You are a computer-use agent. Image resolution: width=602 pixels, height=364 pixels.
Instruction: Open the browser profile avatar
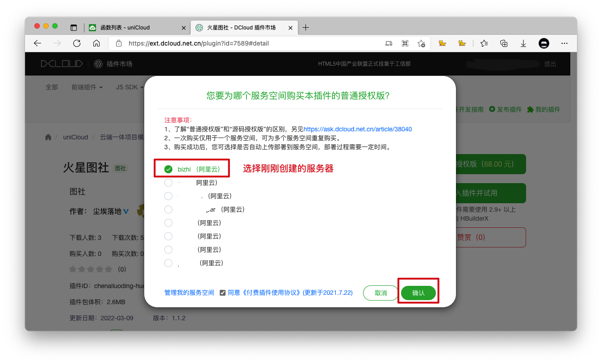(x=544, y=43)
